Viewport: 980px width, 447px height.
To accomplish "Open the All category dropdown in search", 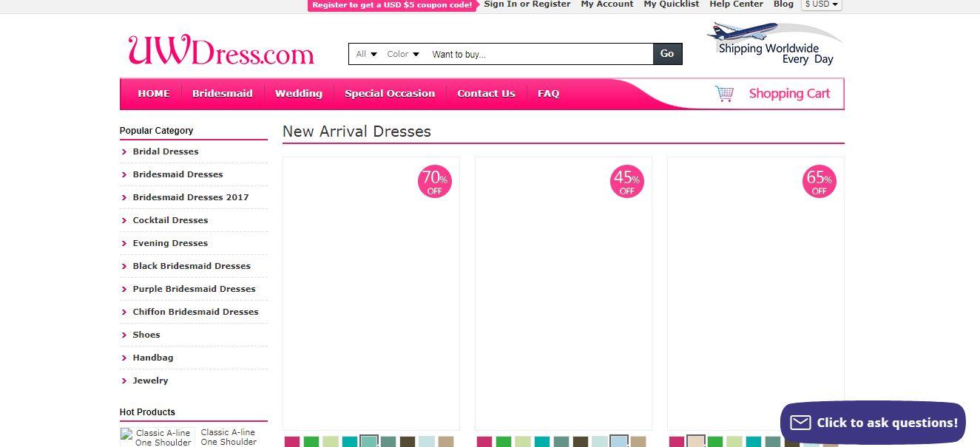I will tap(366, 54).
